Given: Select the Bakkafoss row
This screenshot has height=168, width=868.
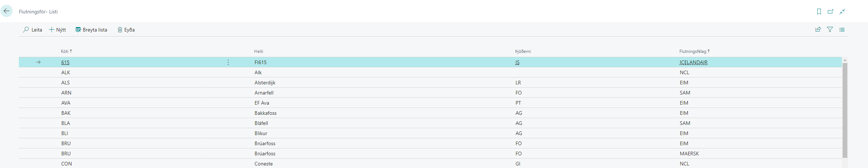Looking at the screenshot, I should (265, 113).
